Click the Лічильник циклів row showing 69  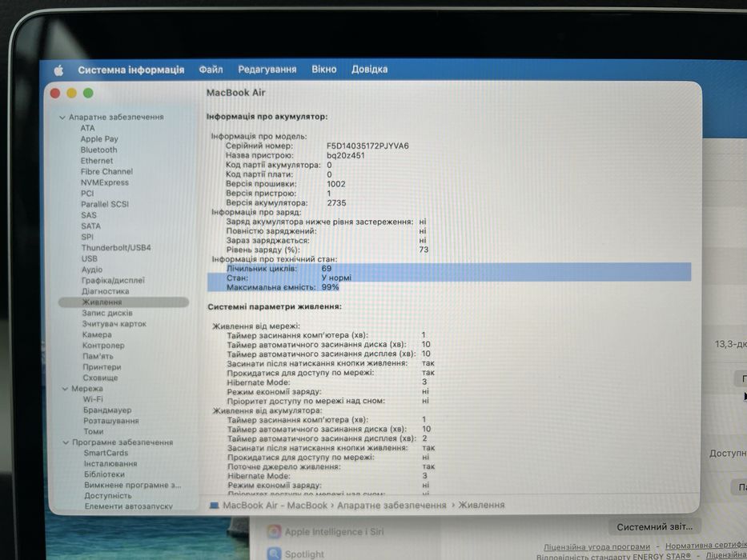pos(449,268)
